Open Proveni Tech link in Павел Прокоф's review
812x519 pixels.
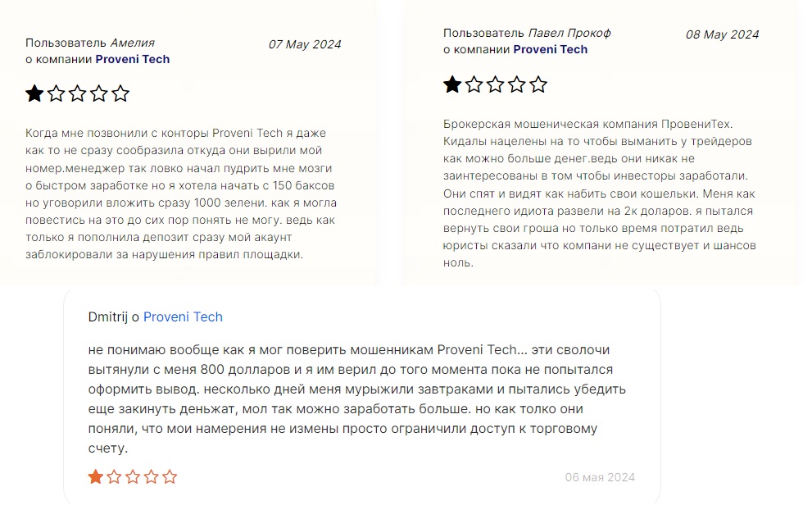pyautogui.click(x=551, y=49)
